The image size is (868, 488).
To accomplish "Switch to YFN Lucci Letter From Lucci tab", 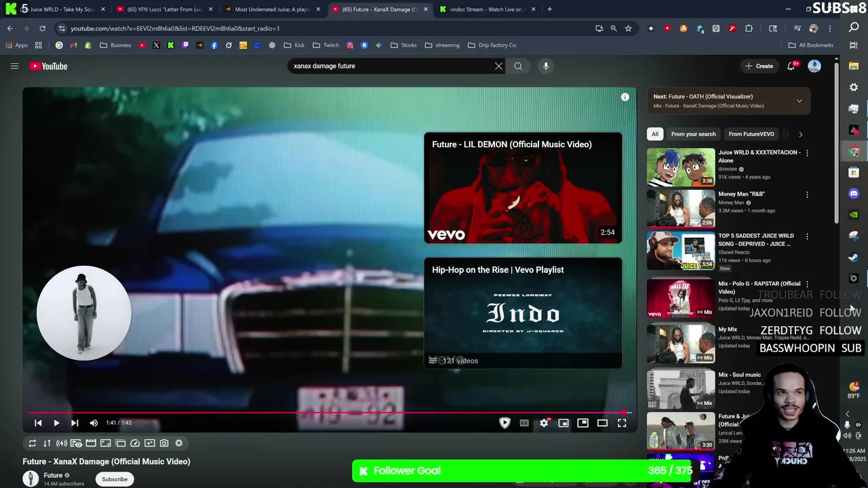I will [x=165, y=9].
